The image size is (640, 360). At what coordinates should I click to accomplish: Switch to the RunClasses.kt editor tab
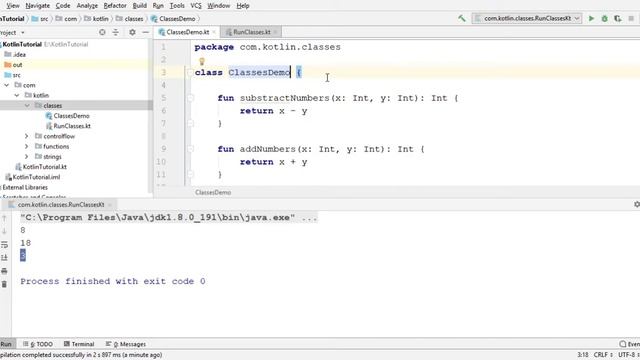coord(251,32)
